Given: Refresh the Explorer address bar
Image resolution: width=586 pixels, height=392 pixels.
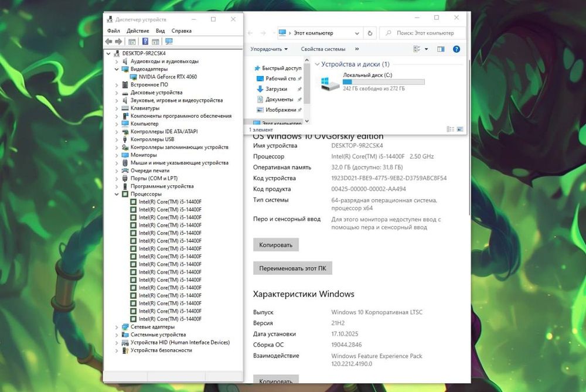Looking at the screenshot, I should [x=370, y=33].
